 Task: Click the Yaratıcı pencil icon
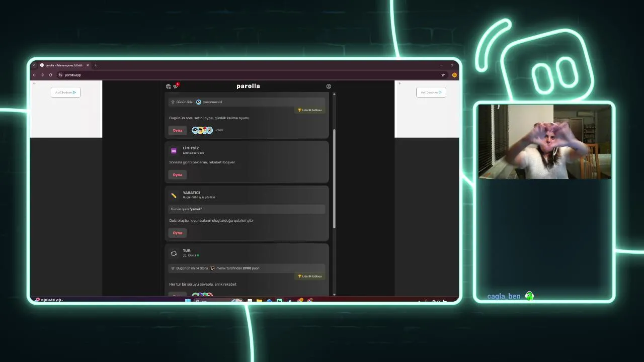click(x=174, y=196)
